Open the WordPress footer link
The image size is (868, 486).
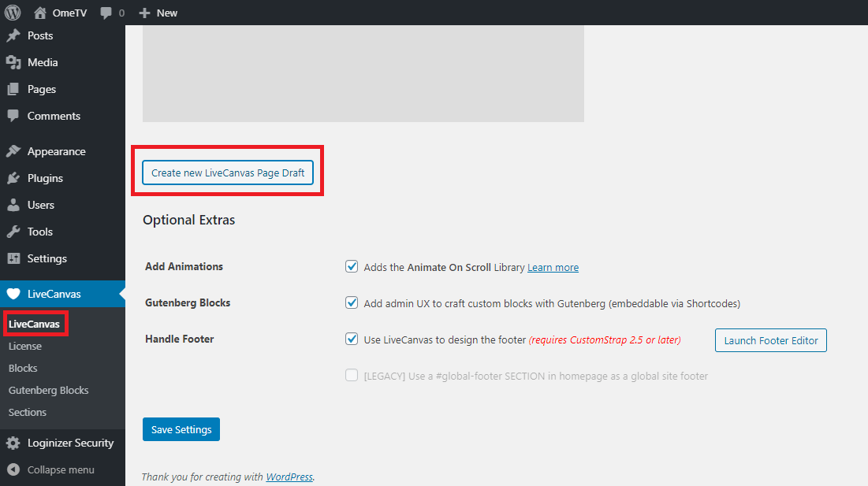click(289, 477)
